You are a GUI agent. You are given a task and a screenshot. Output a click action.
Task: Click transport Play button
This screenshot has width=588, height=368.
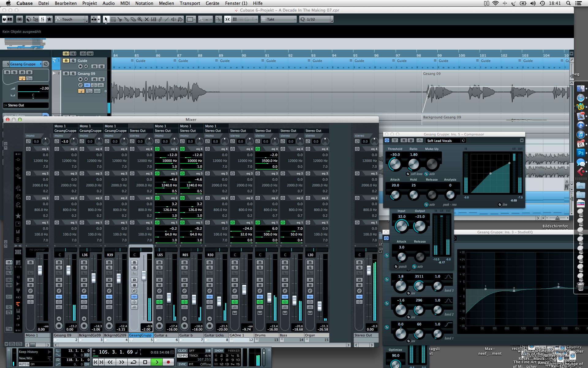pos(157,362)
